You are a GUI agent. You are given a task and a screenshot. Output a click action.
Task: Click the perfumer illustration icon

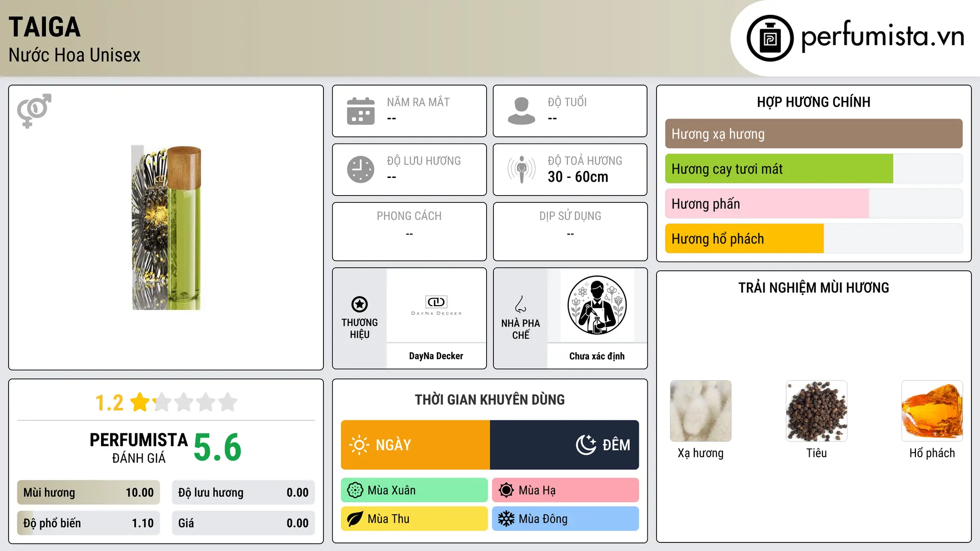pos(597,305)
